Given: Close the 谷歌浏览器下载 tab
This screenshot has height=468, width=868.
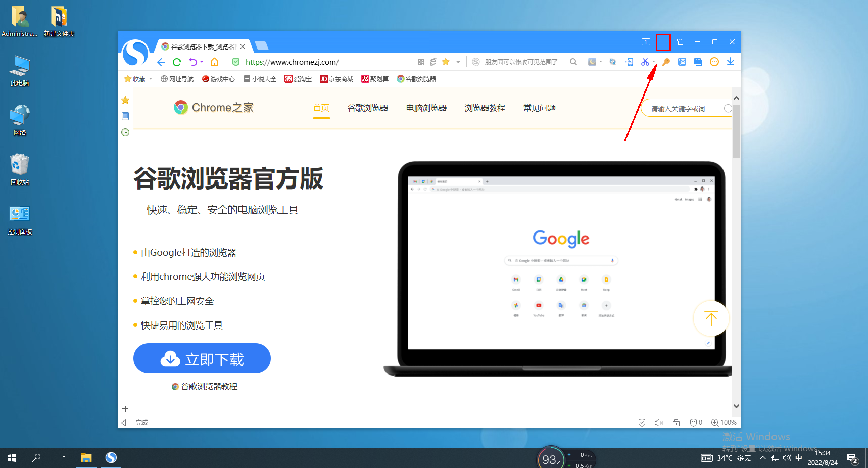Looking at the screenshot, I should (243, 46).
